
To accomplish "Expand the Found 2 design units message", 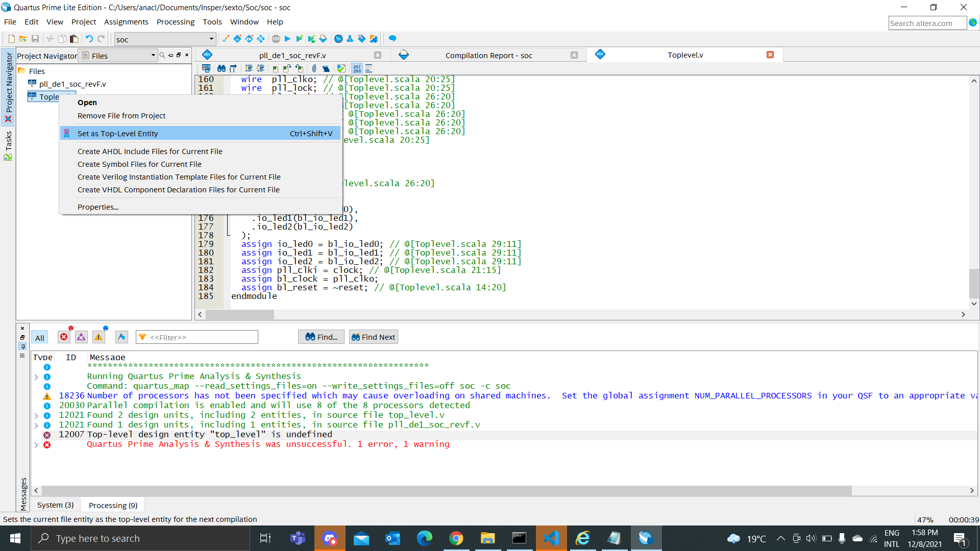I will click(36, 416).
